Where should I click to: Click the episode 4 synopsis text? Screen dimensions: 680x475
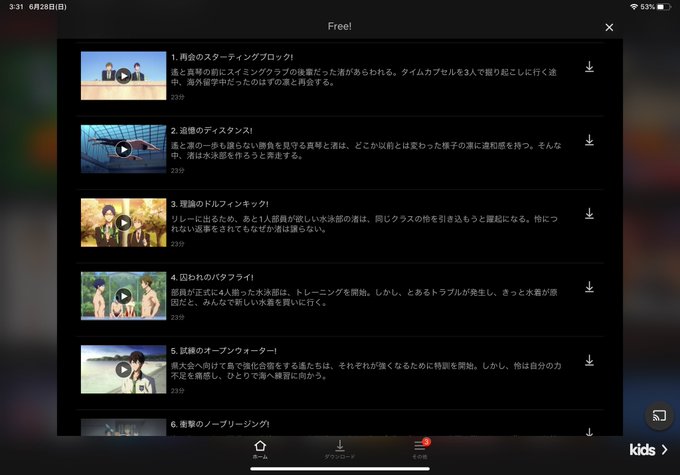point(364,297)
